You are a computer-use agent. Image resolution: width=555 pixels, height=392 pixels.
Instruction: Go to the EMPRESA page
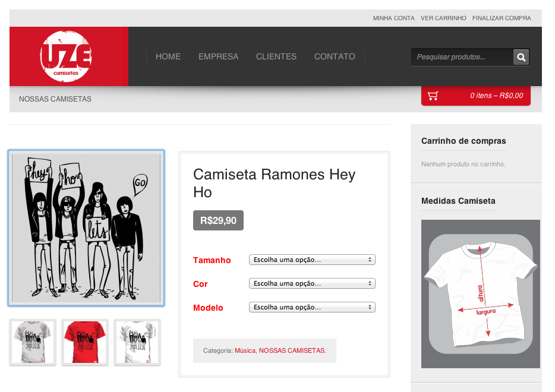[x=219, y=56]
